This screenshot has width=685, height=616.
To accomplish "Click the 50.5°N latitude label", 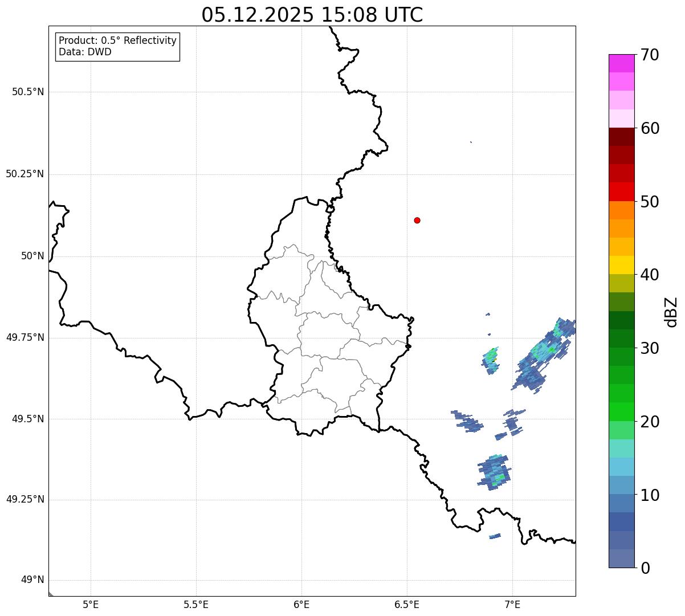I will 28,92.
